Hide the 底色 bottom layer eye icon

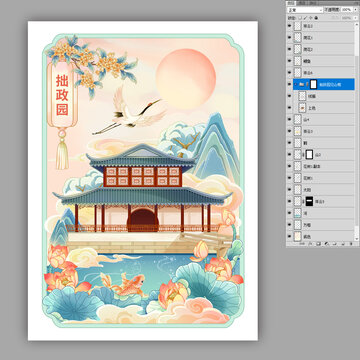(289, 236)
